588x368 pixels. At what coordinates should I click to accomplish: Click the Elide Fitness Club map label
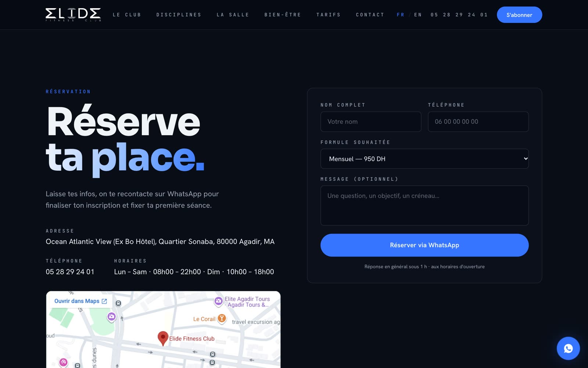(x=192, y=339)
